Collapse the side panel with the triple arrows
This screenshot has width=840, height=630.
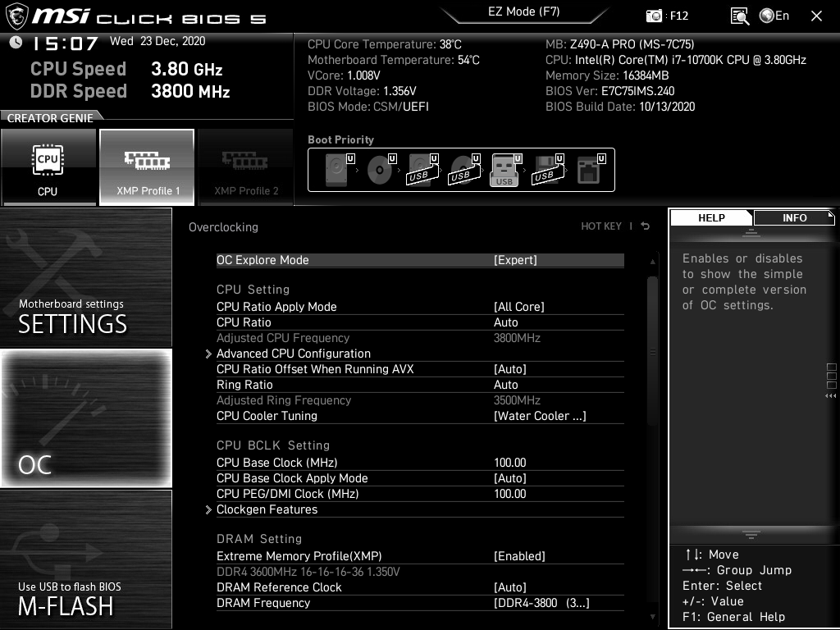pos(831,396)
